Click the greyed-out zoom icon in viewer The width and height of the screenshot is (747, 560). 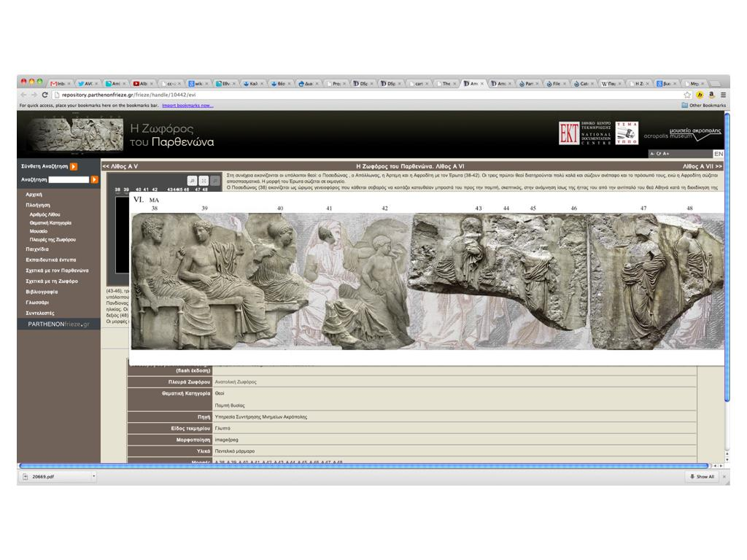[x=215, y=181]
